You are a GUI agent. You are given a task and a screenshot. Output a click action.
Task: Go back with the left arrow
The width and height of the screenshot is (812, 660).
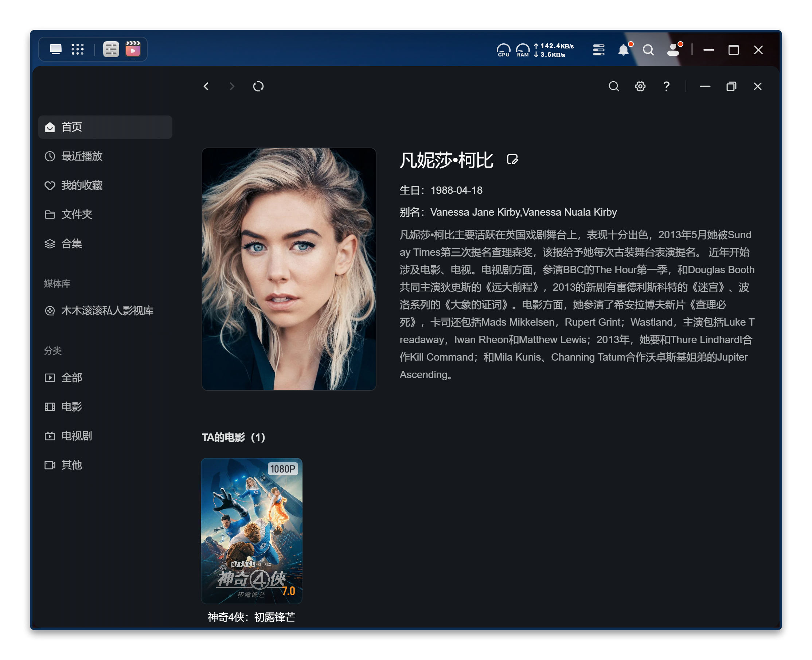[206, 86]
